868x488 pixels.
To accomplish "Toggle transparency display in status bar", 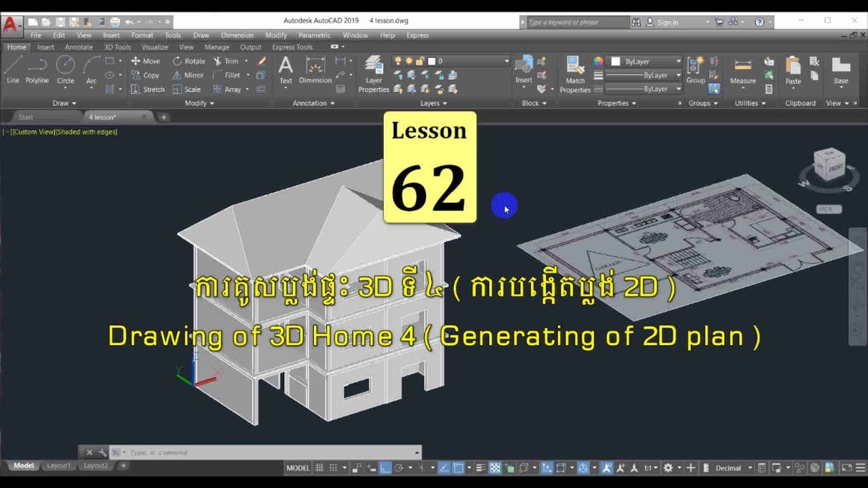I will [495, 468].
